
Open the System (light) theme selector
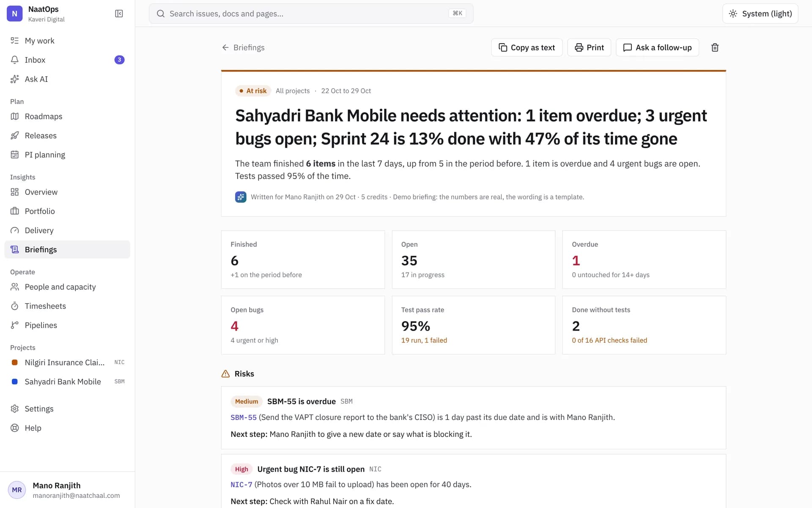pos(760,14)
